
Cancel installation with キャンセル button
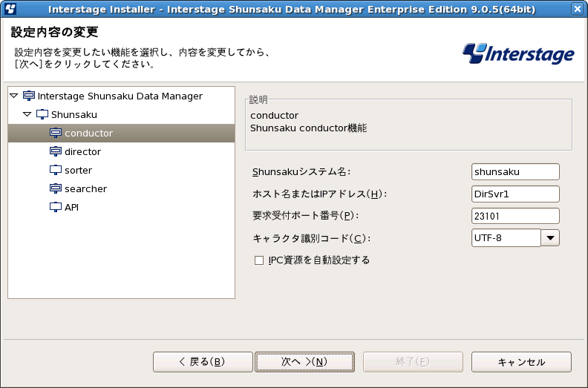(x=521, y=362)
